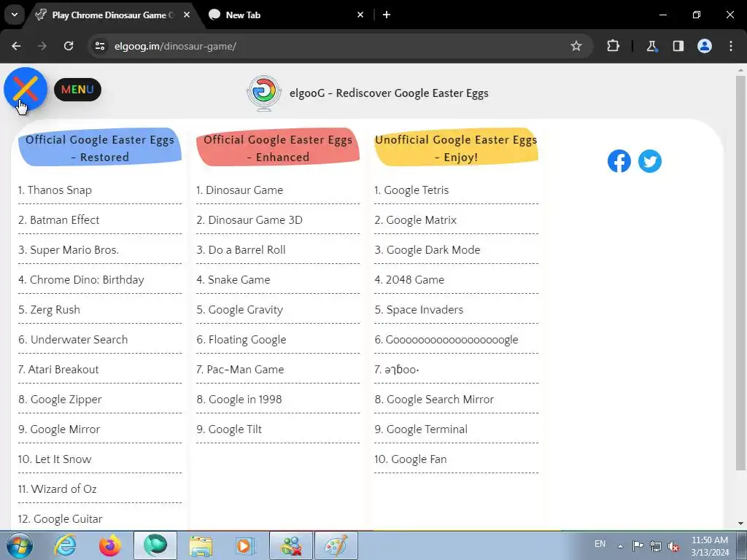
Task: Click the MENU button
Action: click(77, 90)
